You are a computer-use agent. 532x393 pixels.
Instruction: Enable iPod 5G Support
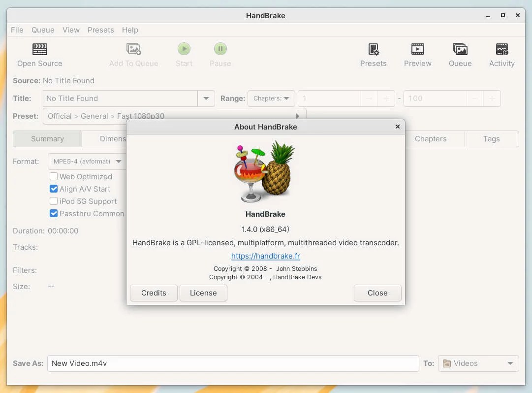tap(54, 201)
